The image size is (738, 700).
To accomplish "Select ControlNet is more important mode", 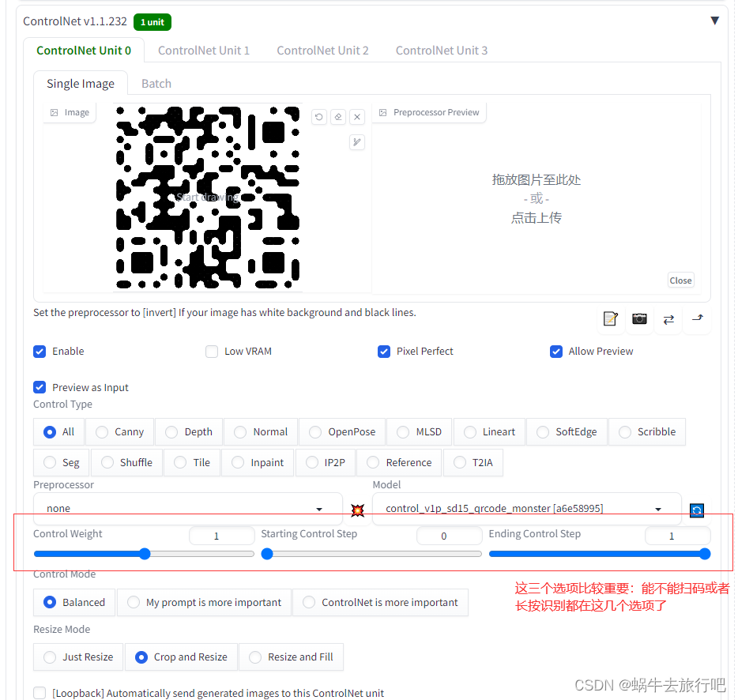I will pos(380,603).
